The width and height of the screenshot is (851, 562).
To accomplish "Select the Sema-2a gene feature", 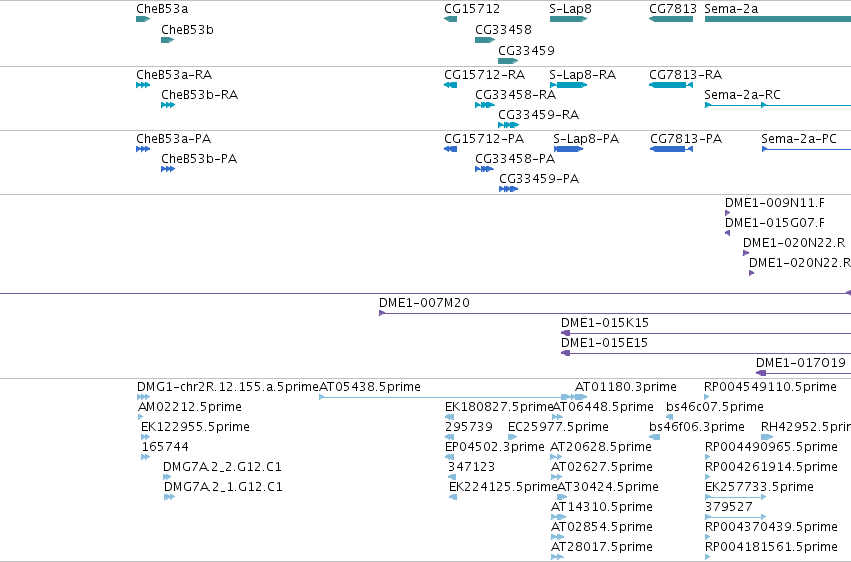I will coord(778,19).
